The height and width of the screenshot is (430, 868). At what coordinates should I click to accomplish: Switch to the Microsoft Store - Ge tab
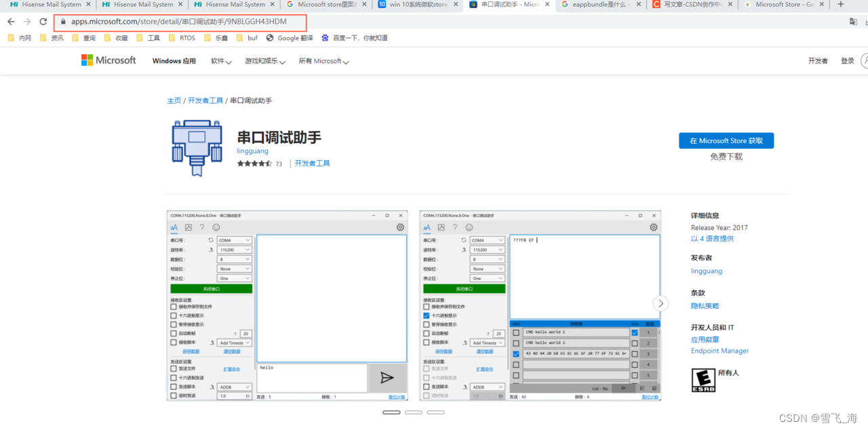pos(785,4)
